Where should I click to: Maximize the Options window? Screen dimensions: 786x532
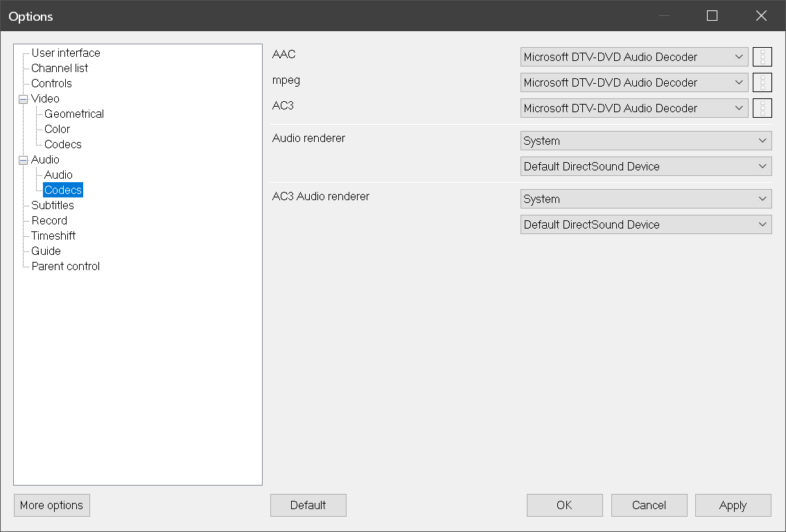(712, 16)
